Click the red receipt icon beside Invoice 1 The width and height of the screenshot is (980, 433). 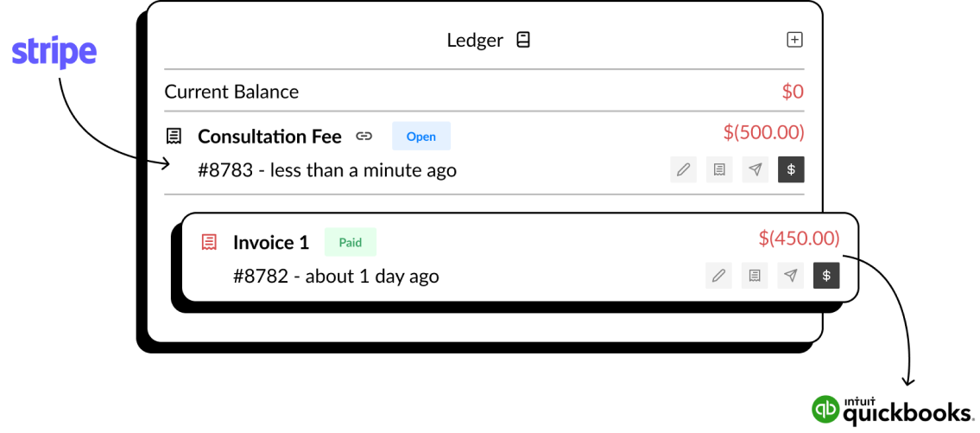(x=209, y=243)
